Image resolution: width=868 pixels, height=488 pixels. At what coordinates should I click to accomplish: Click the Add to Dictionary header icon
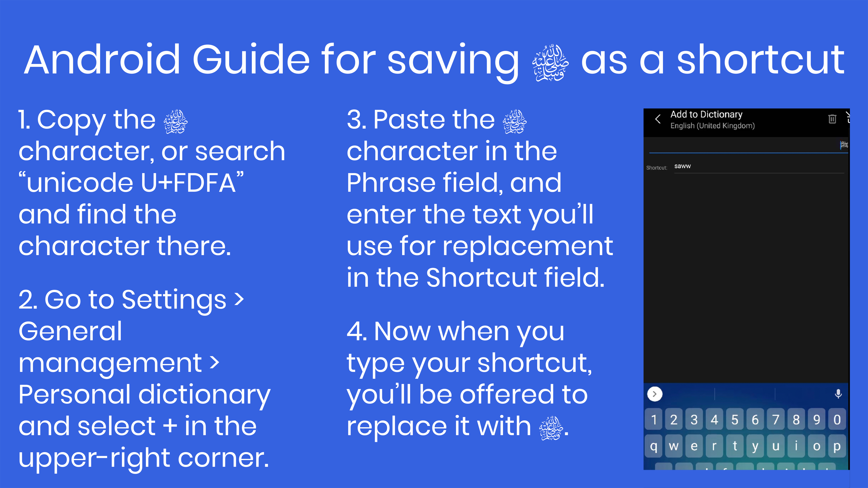click(x=832, y=119)
